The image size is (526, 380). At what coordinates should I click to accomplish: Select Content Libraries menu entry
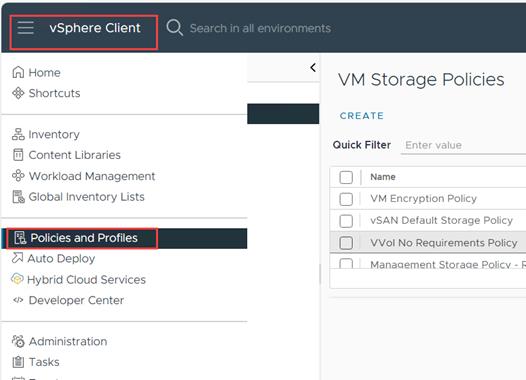point(74,155)
